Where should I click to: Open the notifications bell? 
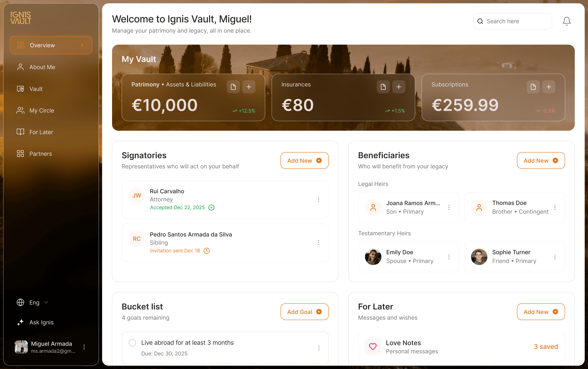(x=567, y=21)
